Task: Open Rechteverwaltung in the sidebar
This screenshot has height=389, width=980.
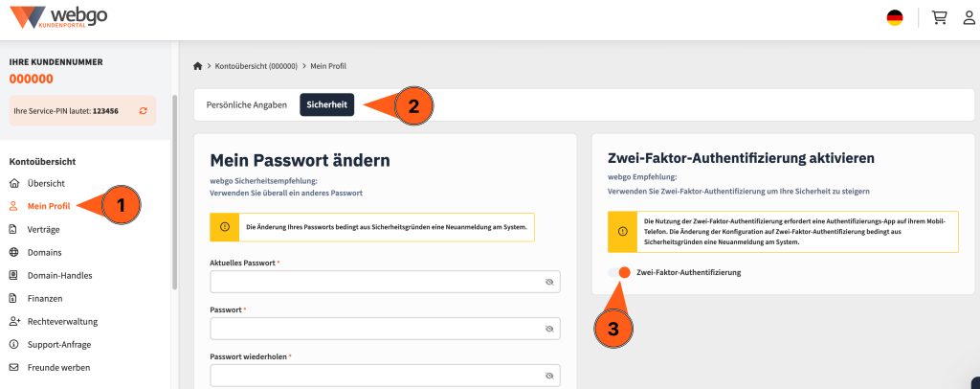Action: (62, 322)
